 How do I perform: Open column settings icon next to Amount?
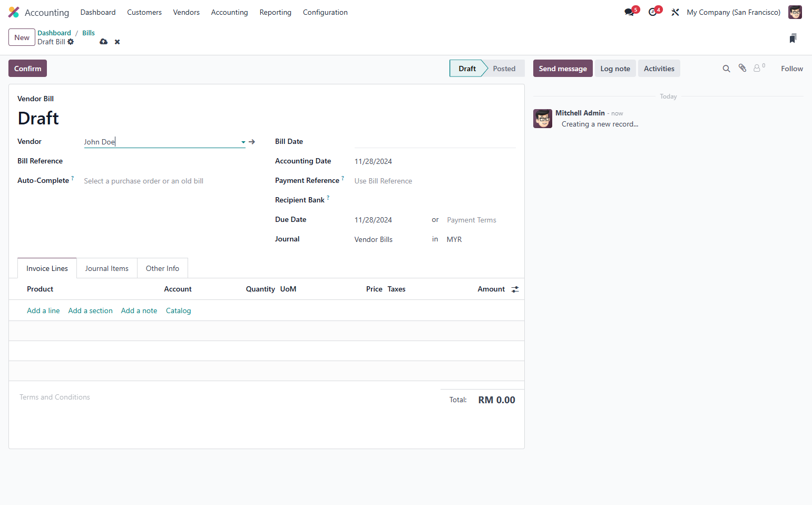tap(515, 289)
